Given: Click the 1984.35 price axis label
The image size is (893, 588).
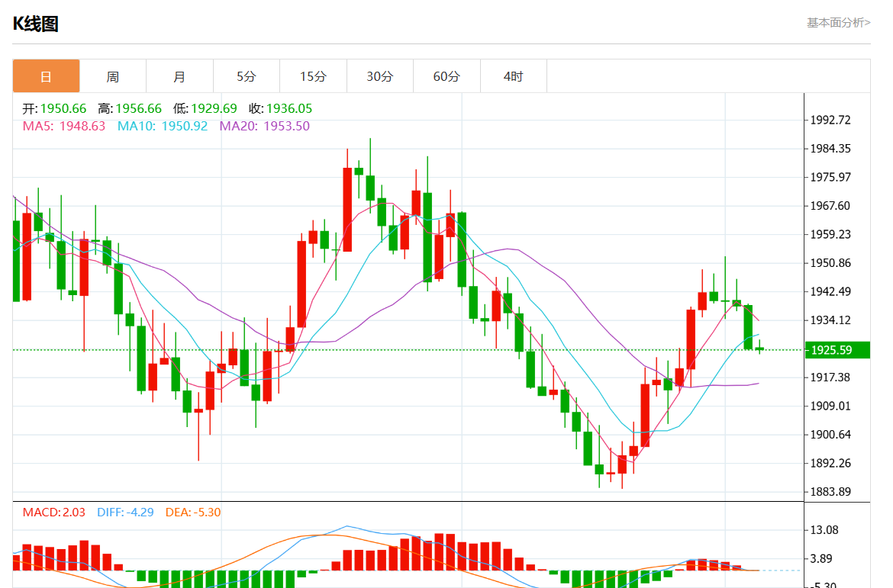Looking at the screenshot, I should click(830, 149).
